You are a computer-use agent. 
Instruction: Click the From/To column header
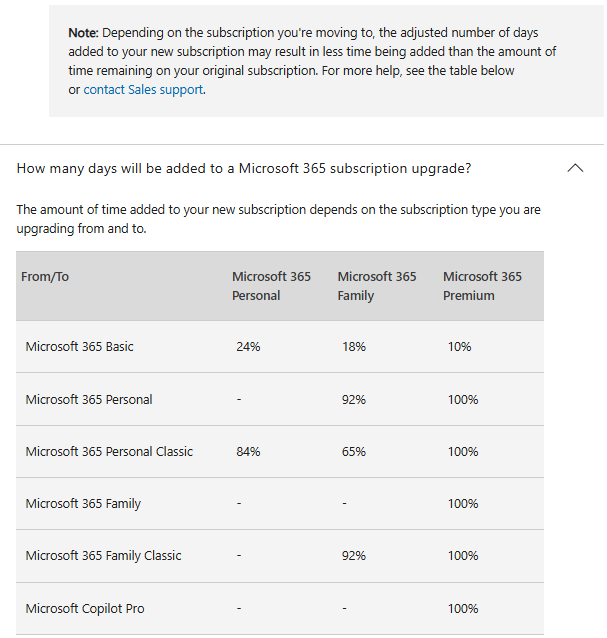pos(45,277)
